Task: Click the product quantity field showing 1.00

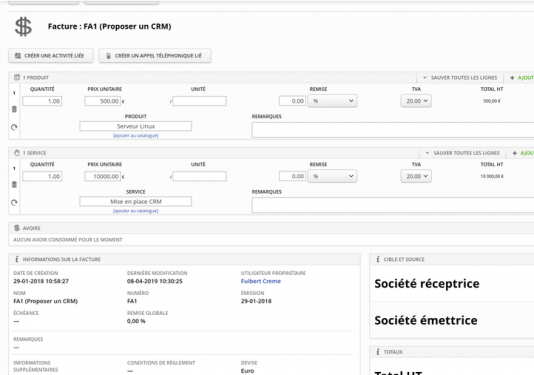Action: (42, 101)
